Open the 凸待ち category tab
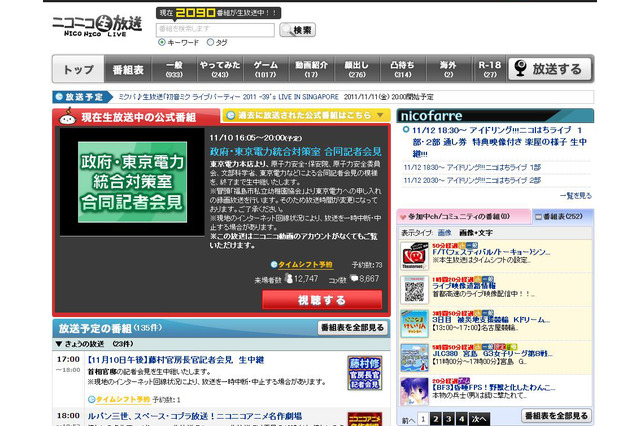This screenshot has width=640, height=426. point(402,69)
